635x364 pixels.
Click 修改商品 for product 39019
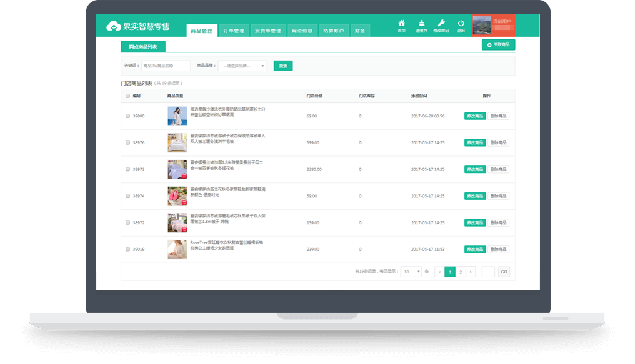pyautogui.click(x=474, y=248)
